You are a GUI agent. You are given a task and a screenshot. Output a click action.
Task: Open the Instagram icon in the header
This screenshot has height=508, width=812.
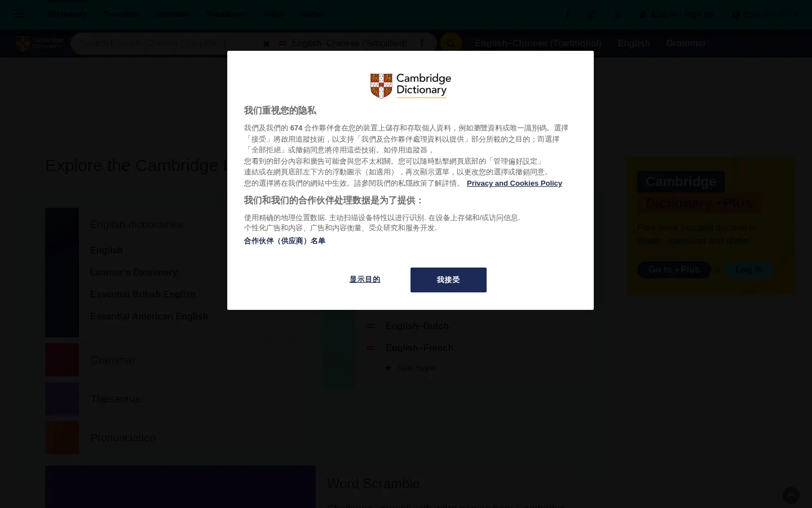coord(592,15)
